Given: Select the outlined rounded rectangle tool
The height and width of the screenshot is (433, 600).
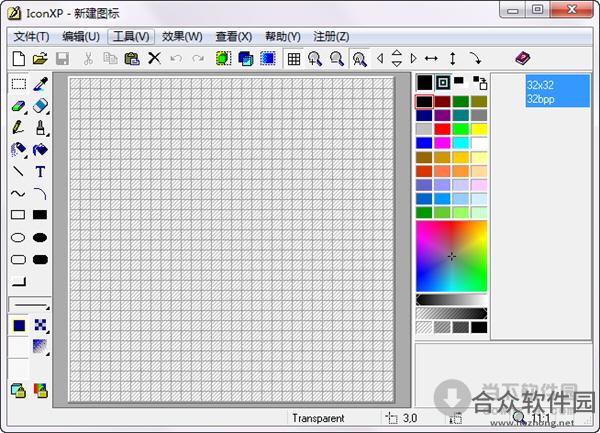Looking at the screenshot, I should (x=18, y=260).
